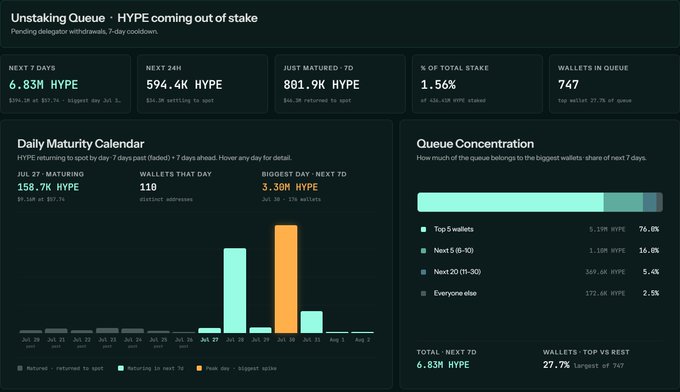Click the 'NEXT 24H' card heading
Viewport: 680px width, 392px height.
163,68
